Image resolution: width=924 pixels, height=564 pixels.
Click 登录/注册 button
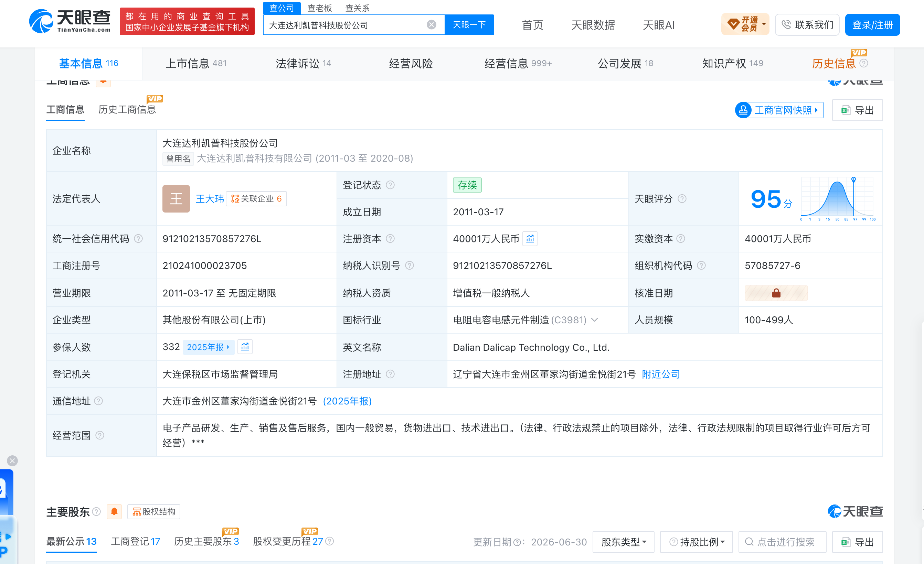coord(872,25)
